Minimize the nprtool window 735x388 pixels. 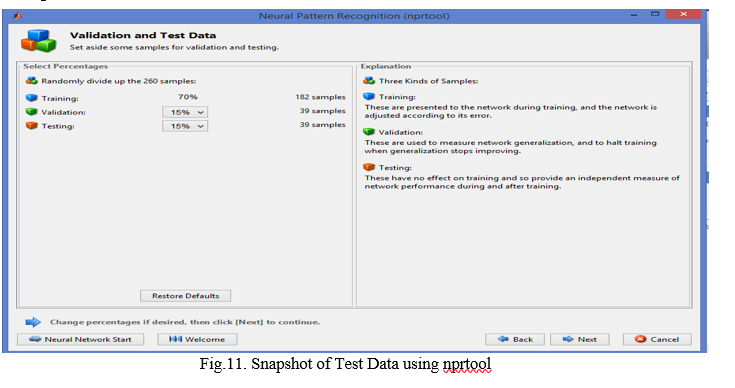coord(634,15)
